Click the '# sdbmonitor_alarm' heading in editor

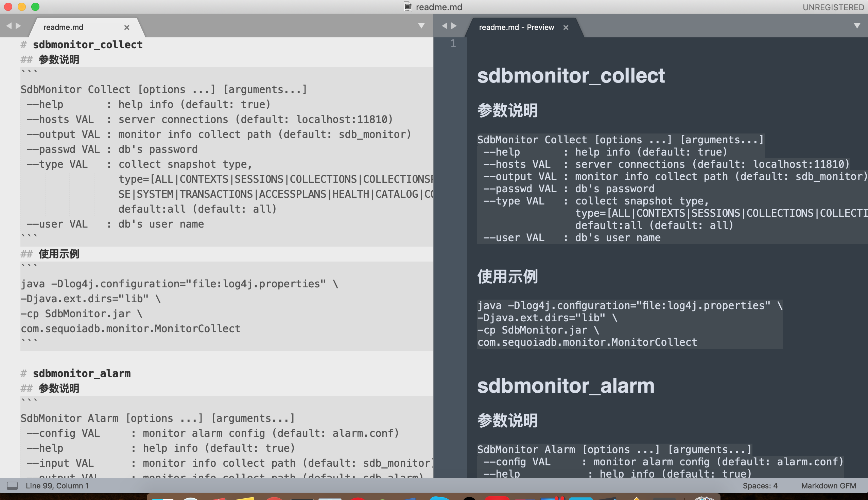point(75,373)
